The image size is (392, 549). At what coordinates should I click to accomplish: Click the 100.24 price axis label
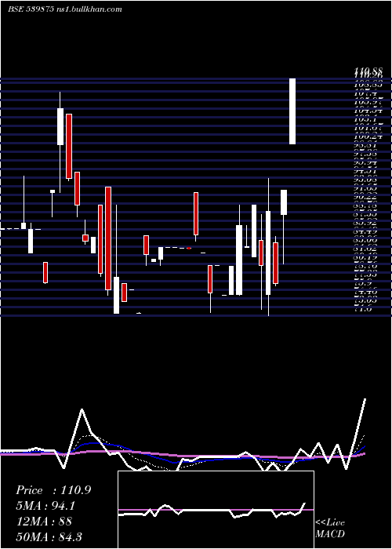[x=368, y=137]
